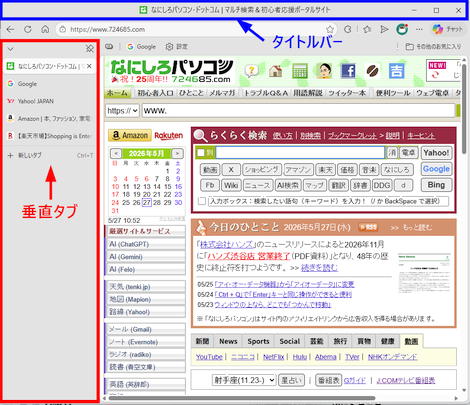Go to previous month in calendar

point(116,153)
